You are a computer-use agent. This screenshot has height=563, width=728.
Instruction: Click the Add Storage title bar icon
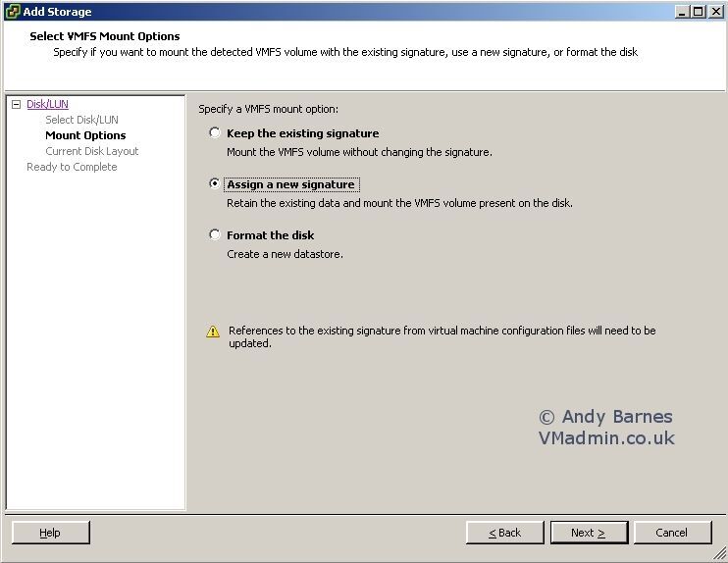tap(13, 12)
